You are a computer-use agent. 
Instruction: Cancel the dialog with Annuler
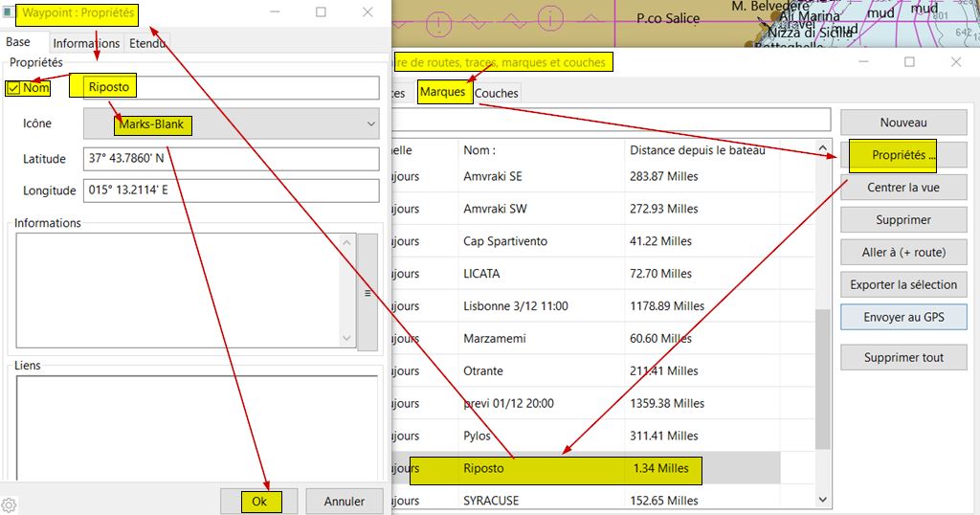coord(344,501)
